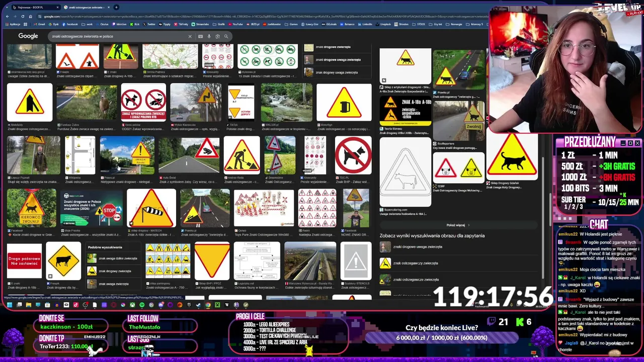Open the Behance bookmark

click(347, 24)
